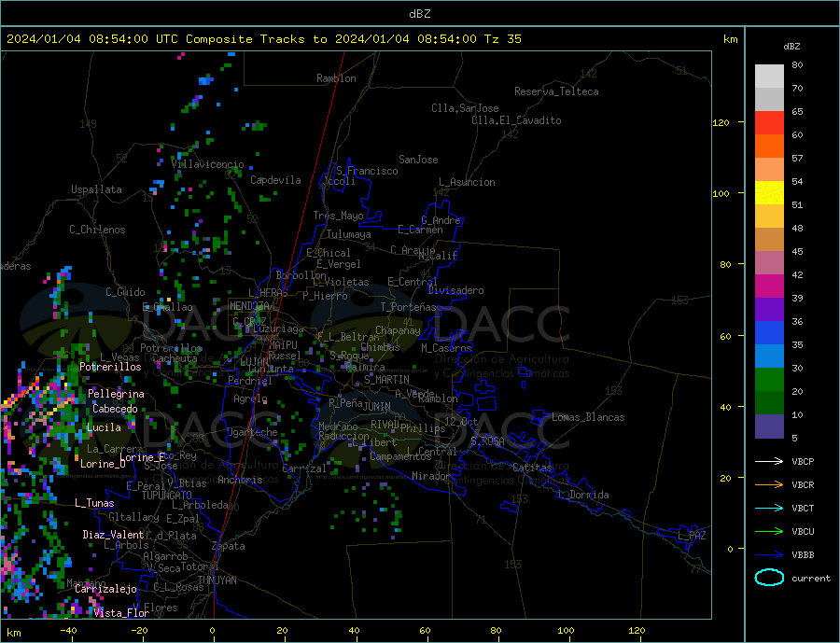Click the 'Uspallata' map label
Viewport: 840px width, 643px height.
click(96, 189)
